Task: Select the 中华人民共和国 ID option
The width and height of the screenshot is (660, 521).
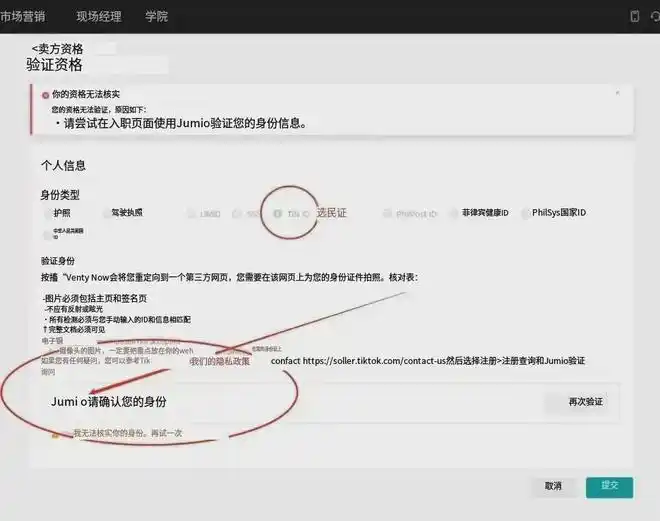Action: coord(47,234)
